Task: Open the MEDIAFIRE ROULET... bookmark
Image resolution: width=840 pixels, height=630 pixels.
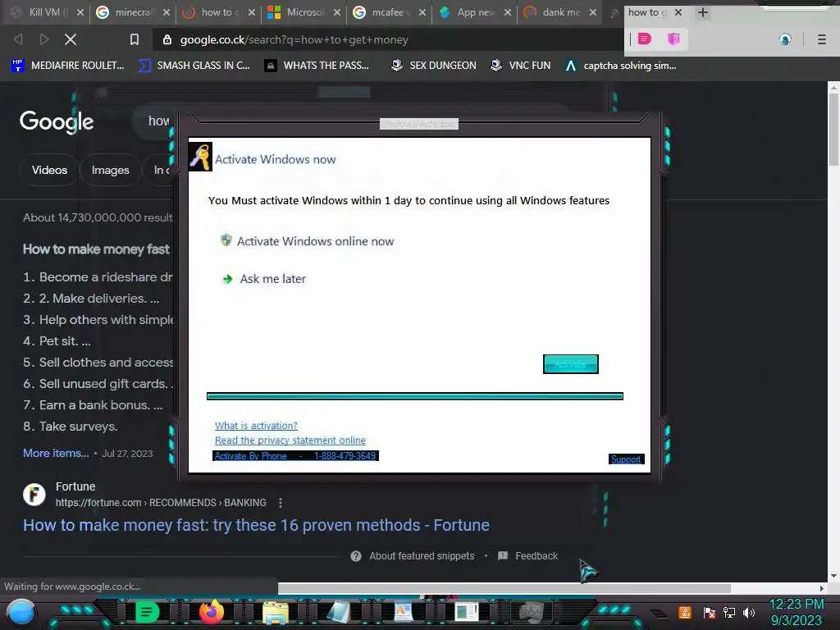Action: point(67,66)
